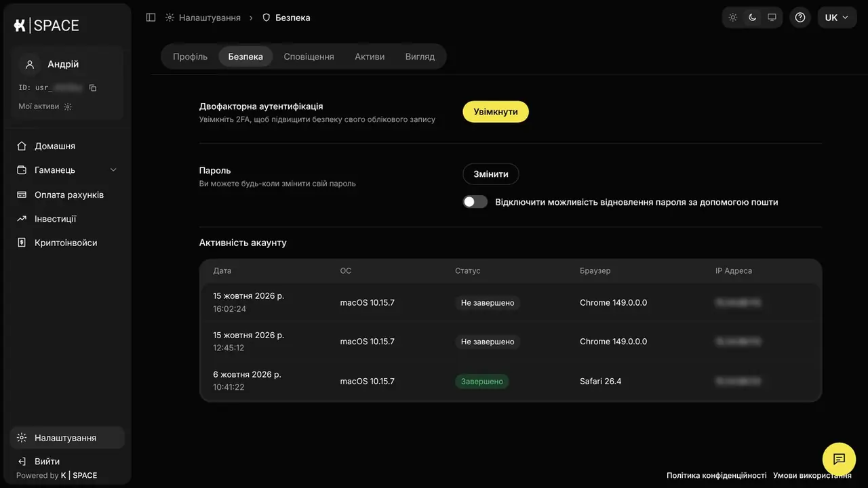Click the K SPACE logo
868x488 pixels.
click(x=46, y=25)
